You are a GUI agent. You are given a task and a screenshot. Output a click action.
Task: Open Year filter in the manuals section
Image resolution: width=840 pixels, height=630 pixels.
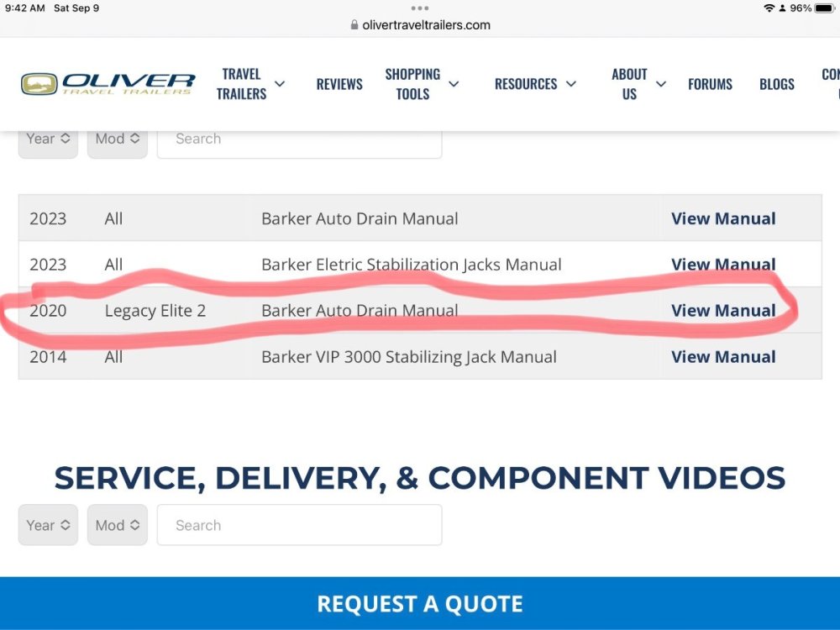tap(48, 139)
